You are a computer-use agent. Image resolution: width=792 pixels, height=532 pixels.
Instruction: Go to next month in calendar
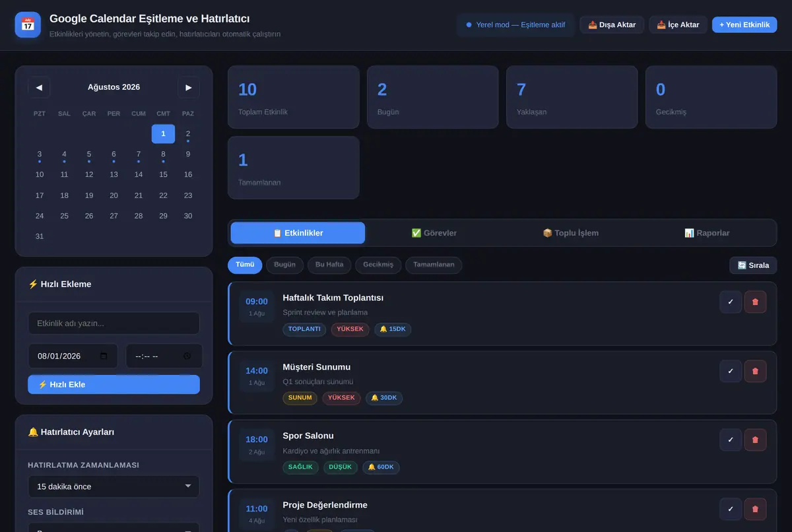pyautogui.click(x=189, y=87)
